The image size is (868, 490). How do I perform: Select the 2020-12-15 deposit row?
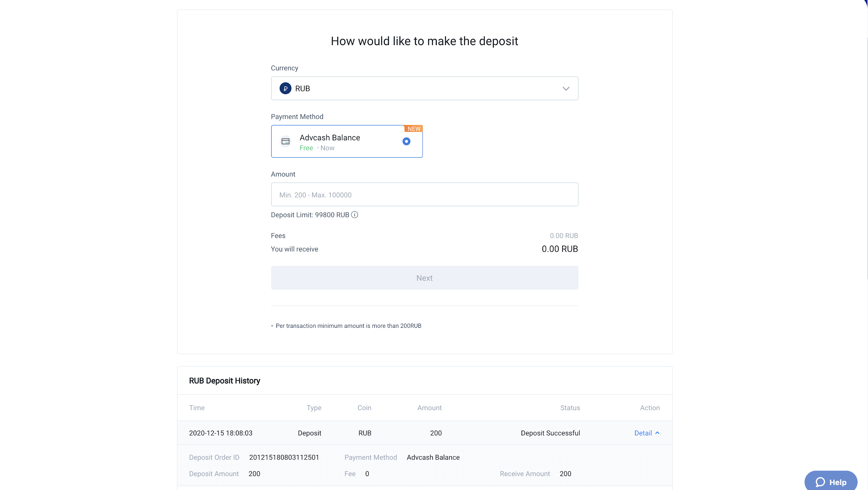click(425, 433)
